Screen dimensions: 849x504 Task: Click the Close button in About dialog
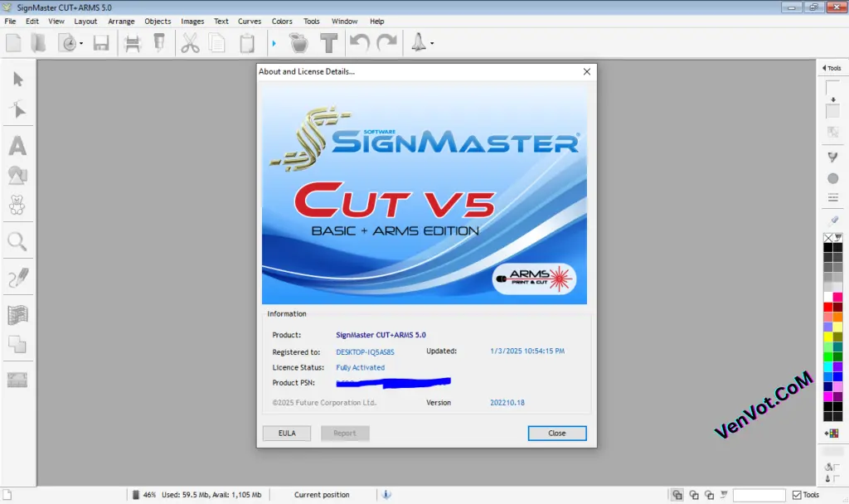point(556,433)
